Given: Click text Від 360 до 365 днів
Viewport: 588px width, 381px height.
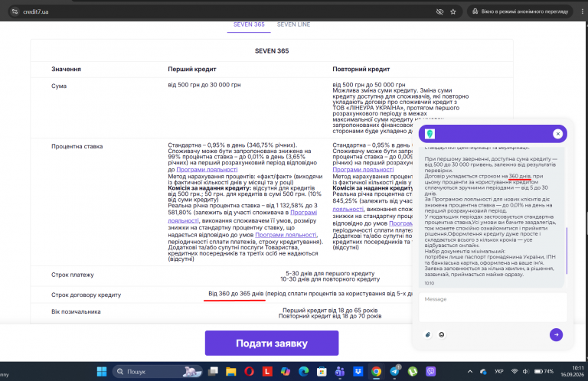Looking at the screenshot, I should pos(236,294).
